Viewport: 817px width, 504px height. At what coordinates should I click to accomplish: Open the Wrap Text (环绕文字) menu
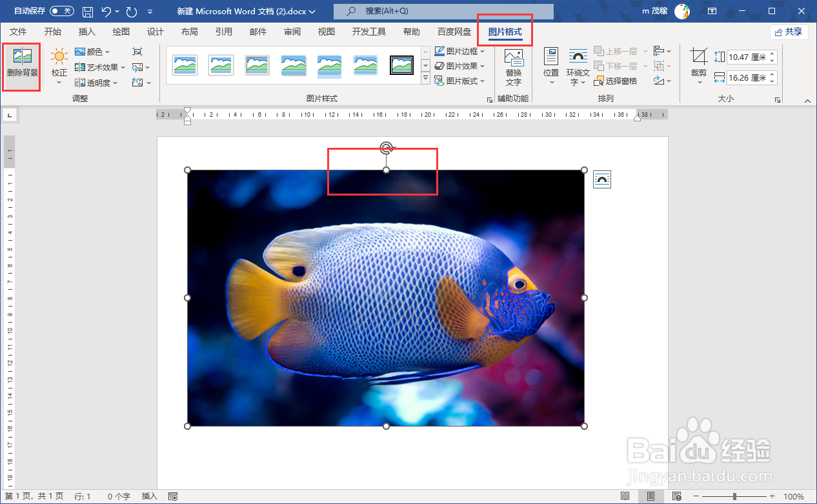click(x=578, y=66)
